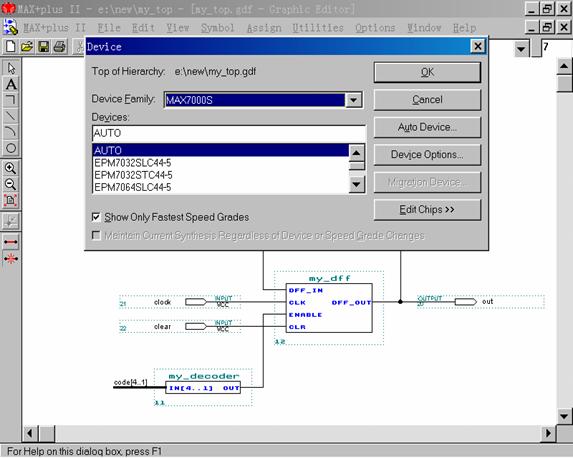Open the Edit menu
Screen dimensions: 573x458
tap(143, 28)
